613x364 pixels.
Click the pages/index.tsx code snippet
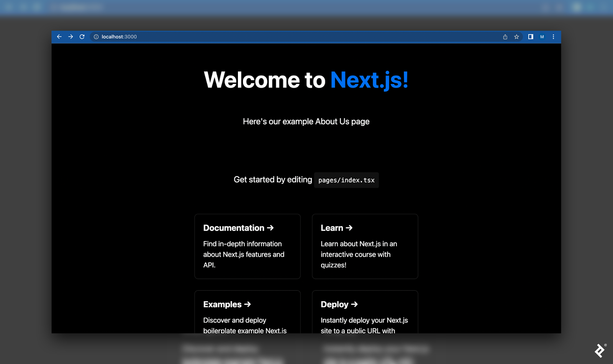346,180
